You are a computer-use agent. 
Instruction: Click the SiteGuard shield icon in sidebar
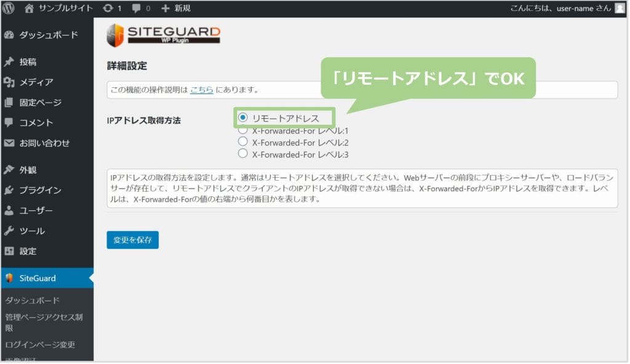pos(9,278)
